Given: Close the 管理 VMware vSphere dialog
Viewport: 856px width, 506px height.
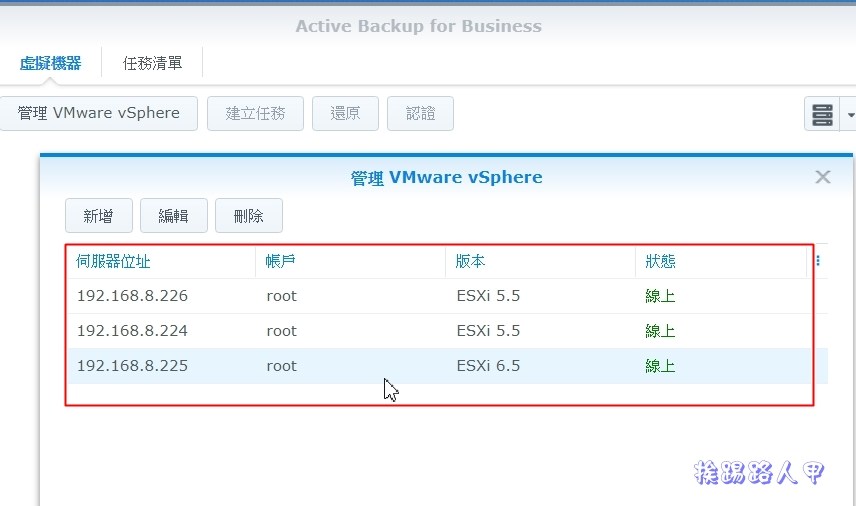Looking at the screenshot, I should (823, 177).
